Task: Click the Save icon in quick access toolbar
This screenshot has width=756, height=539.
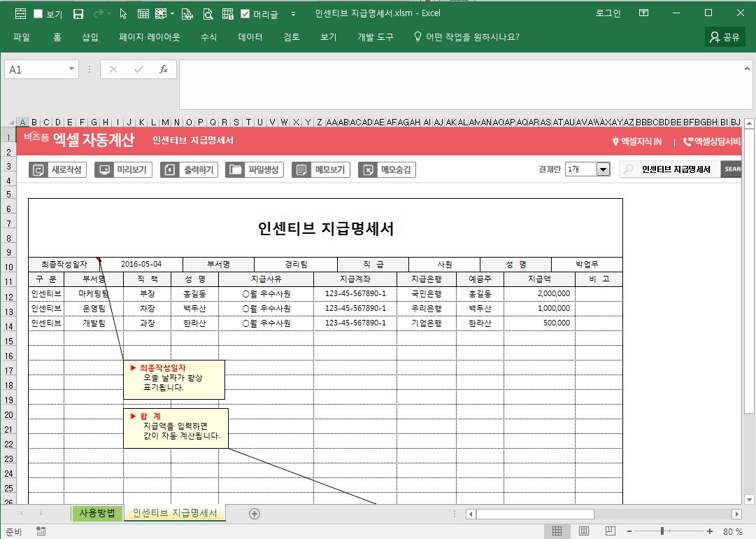Action: coord(78,14)
